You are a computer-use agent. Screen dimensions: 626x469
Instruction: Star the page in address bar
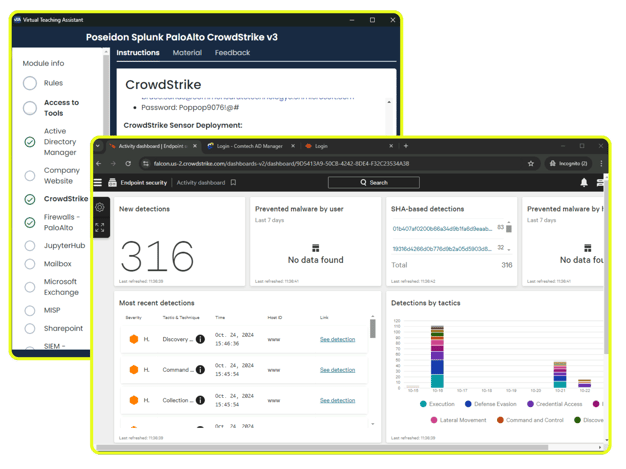click(531, 164)
